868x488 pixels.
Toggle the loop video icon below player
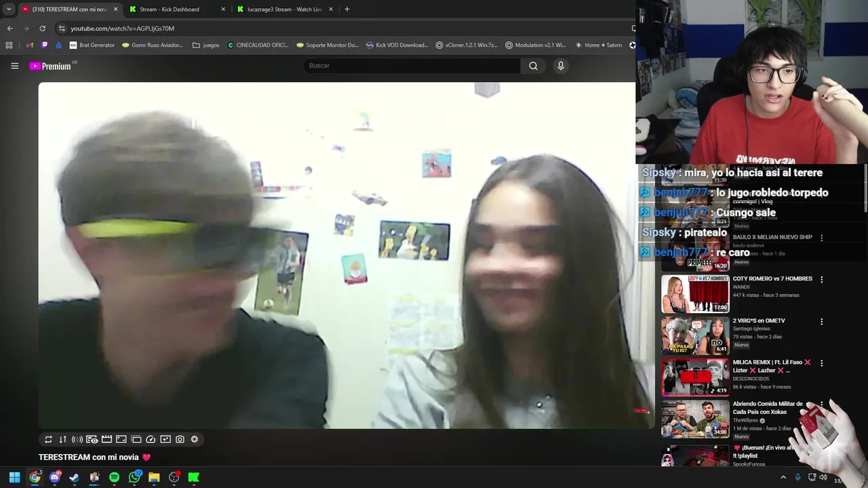(48, 439)
